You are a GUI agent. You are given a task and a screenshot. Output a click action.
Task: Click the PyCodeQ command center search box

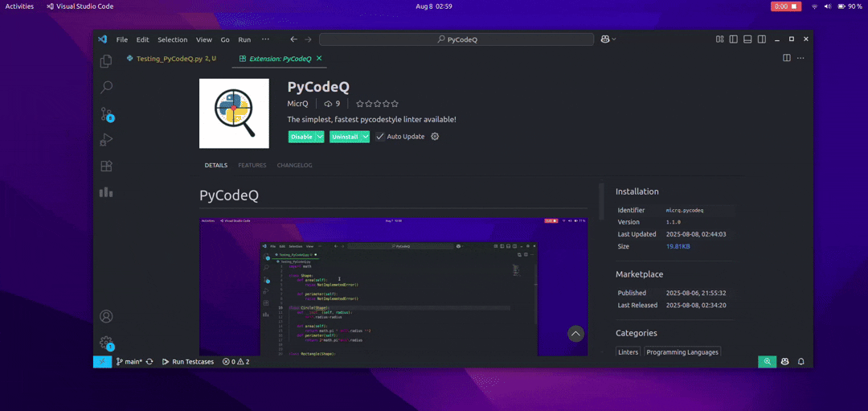click(x=457, y=39)
